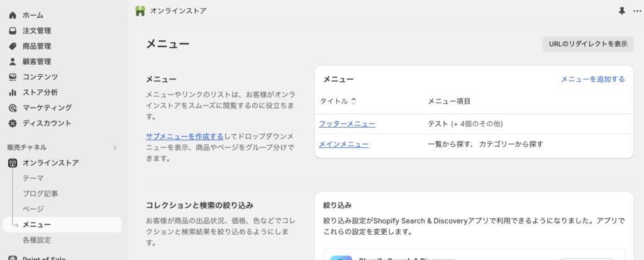Click URLのリダイレクトを表示 button

588,44
